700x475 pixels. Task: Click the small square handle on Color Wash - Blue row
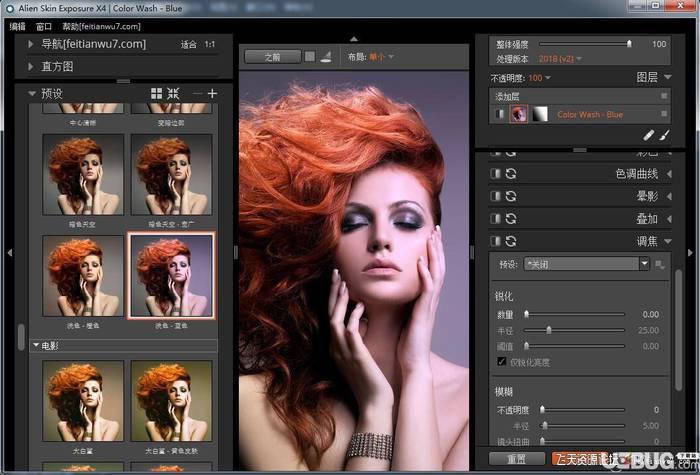coord(664,114)
